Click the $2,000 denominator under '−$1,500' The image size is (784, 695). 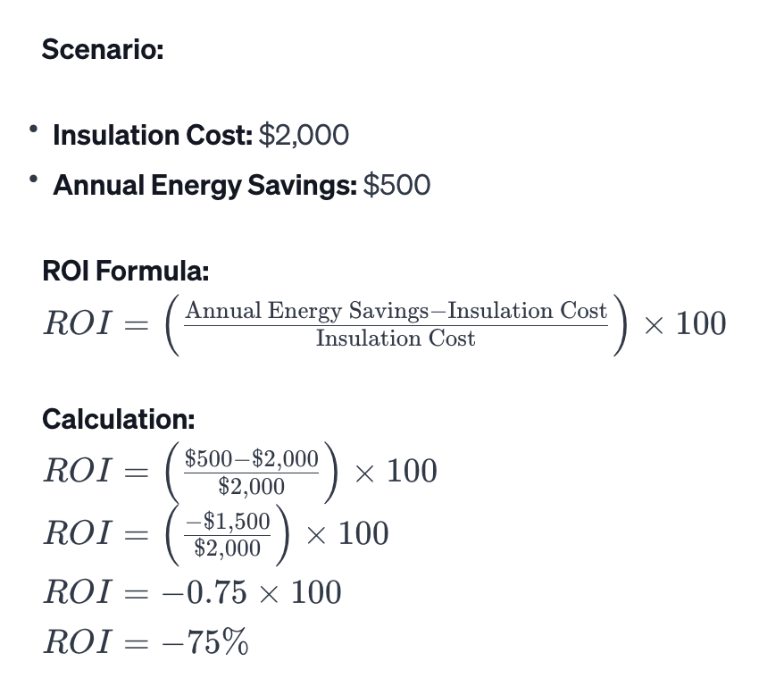coord(227,548)
